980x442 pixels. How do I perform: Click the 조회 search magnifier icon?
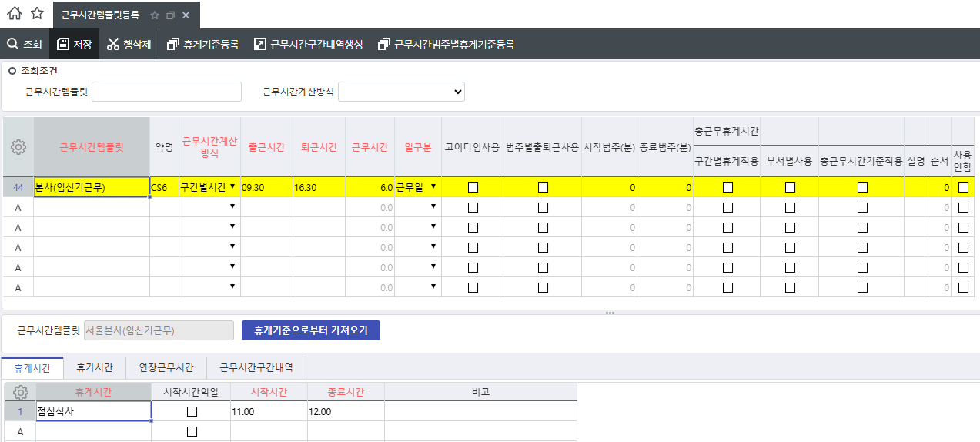(12, 44)
